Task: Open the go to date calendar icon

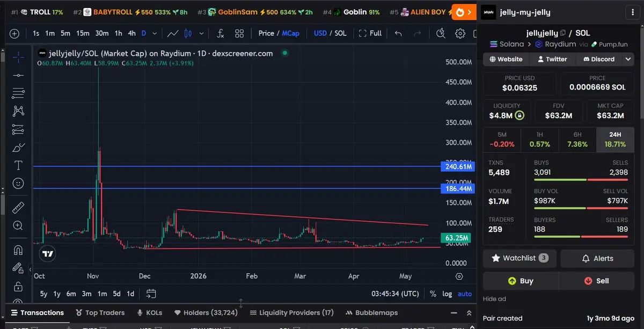Action: 151,294
